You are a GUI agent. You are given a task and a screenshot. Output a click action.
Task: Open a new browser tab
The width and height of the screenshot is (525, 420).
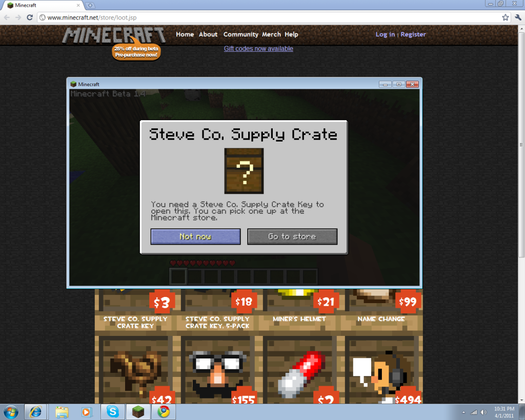(x=91, y=5)
